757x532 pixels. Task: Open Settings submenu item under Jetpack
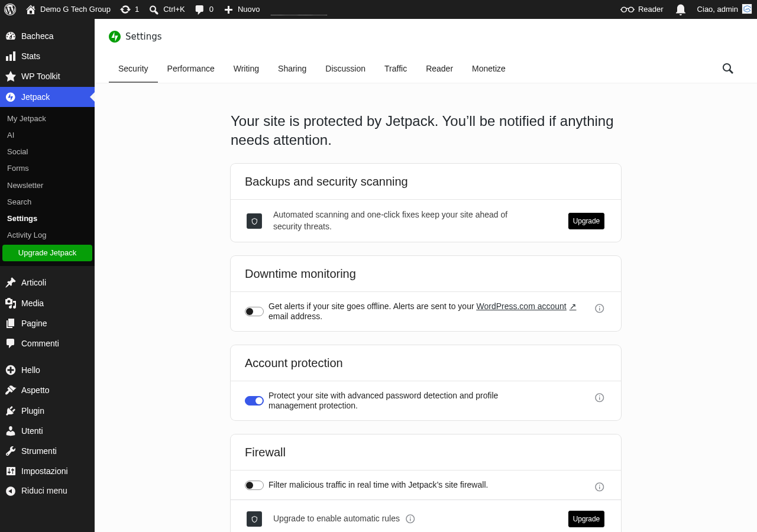(x=47, y=219)
